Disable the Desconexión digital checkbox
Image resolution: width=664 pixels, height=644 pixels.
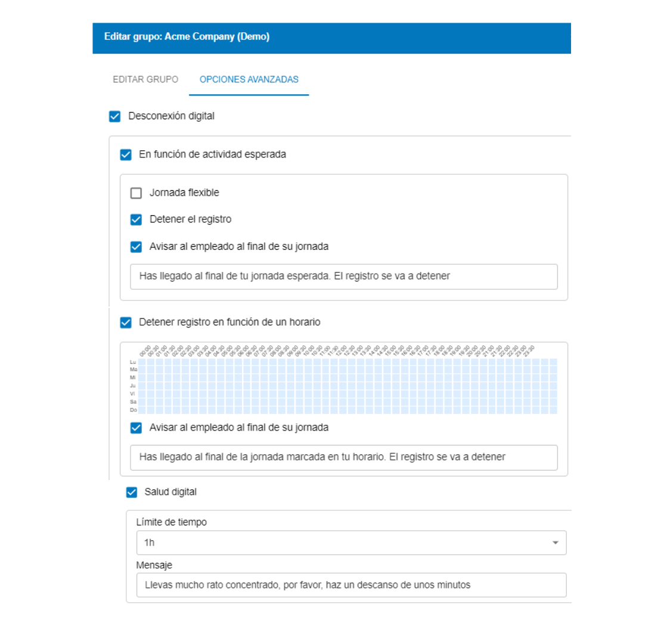114,116
